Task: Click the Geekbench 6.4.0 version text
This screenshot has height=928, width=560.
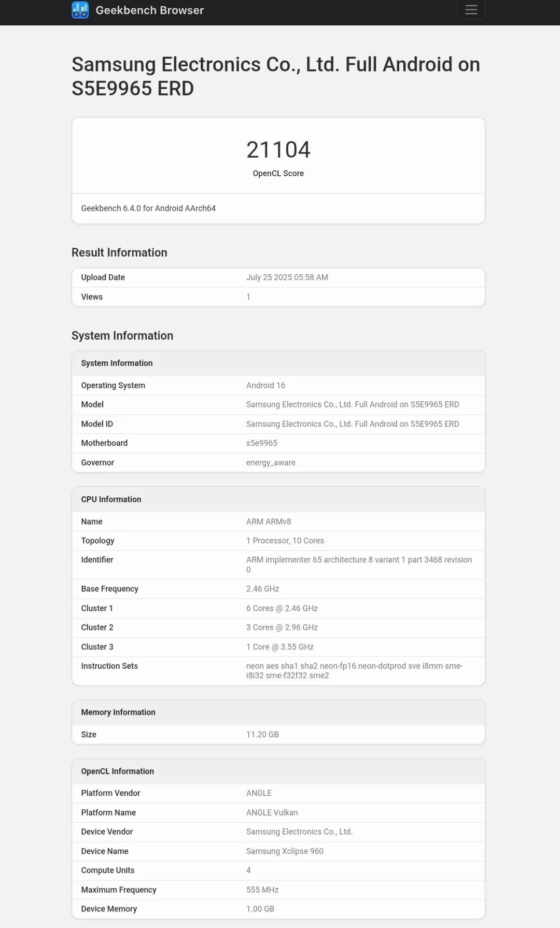Action: pyautogui.click(x=148, y=208)
